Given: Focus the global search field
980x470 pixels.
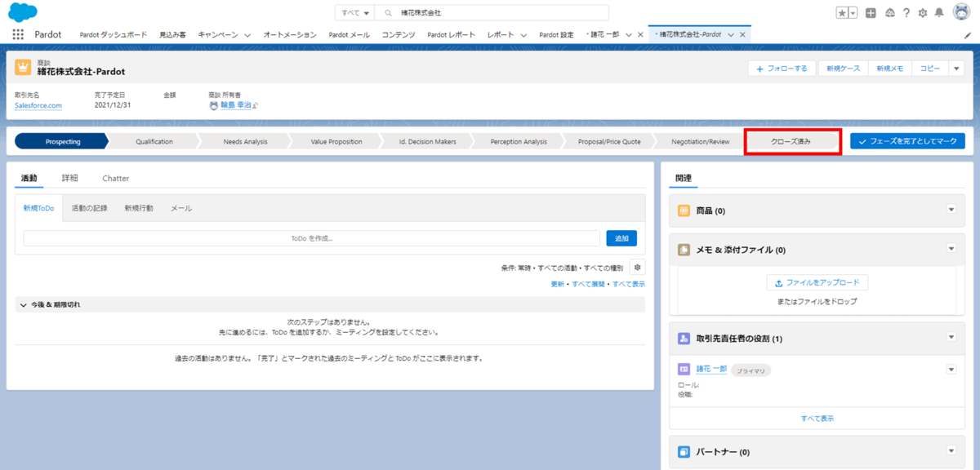Looking at the screenshot, I should (492, 13).
